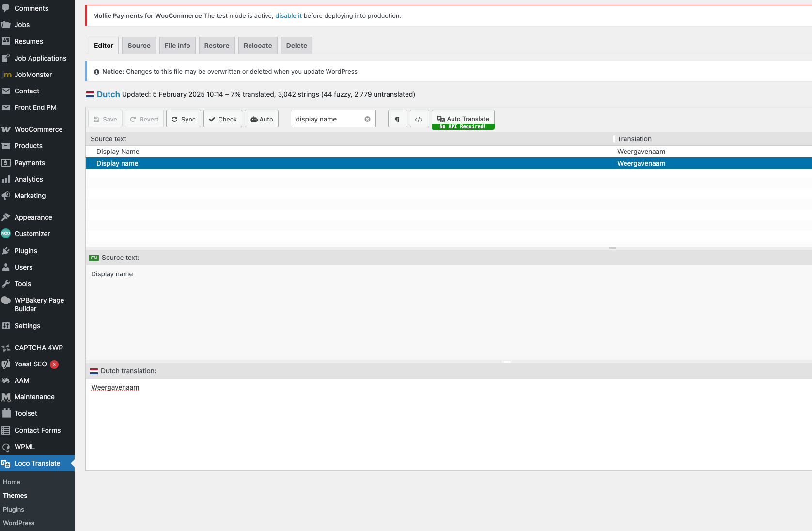Click the WooCommerce logo icon
This screenshot has height=531, width=812.
point(6,129)
